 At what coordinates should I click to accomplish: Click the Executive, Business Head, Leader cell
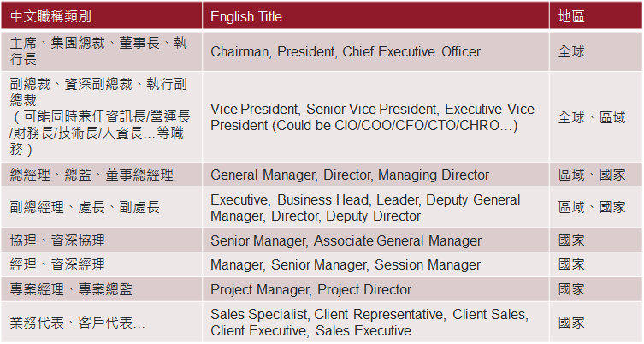(x=365, y=207)
